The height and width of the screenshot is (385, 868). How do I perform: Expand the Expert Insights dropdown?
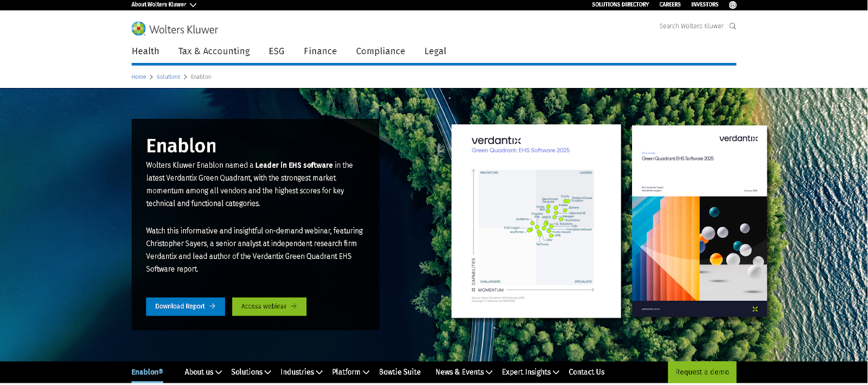tap(531, 372)
